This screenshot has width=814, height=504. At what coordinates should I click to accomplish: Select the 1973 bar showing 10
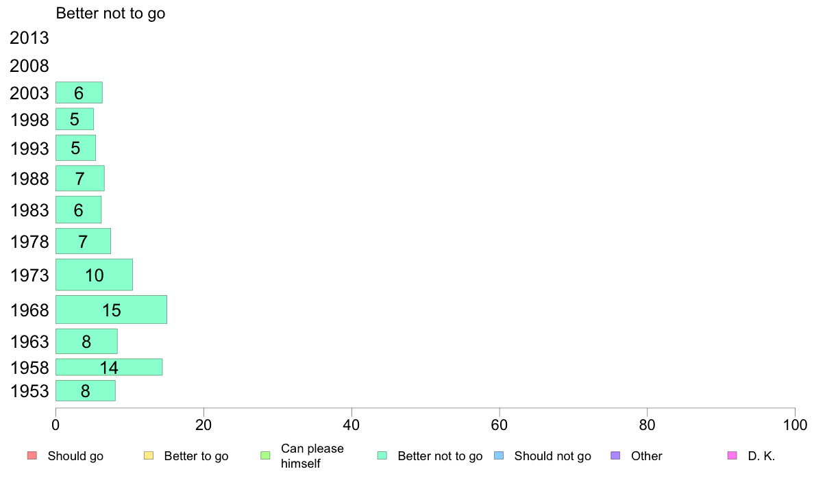pyautogui.click(x=94, y=275)
